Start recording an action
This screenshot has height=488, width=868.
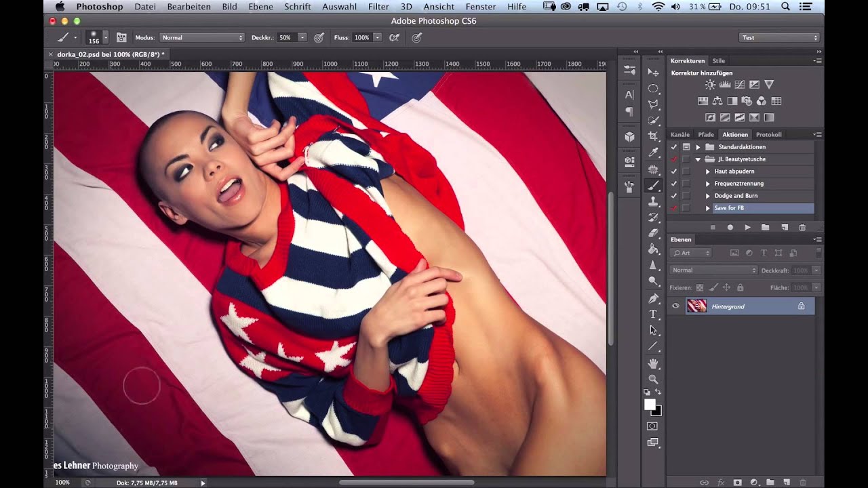coord(730,228)
